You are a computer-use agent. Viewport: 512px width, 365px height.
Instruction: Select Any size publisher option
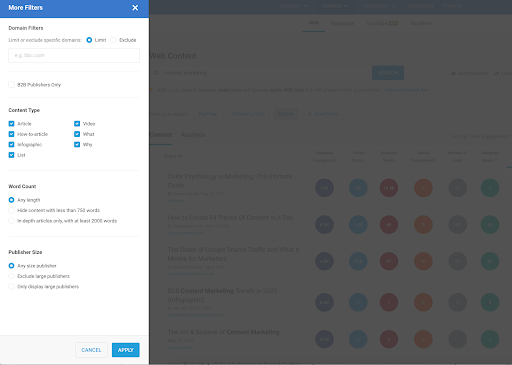11,266
